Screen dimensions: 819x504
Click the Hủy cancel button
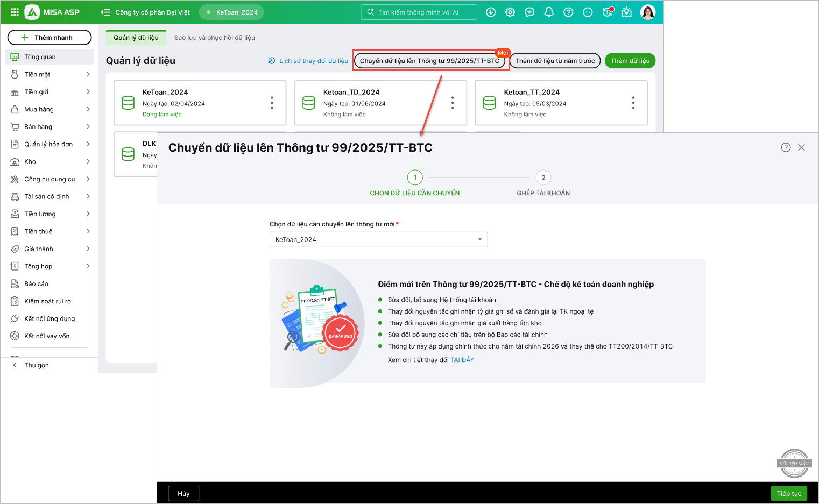tap(183, 494)
